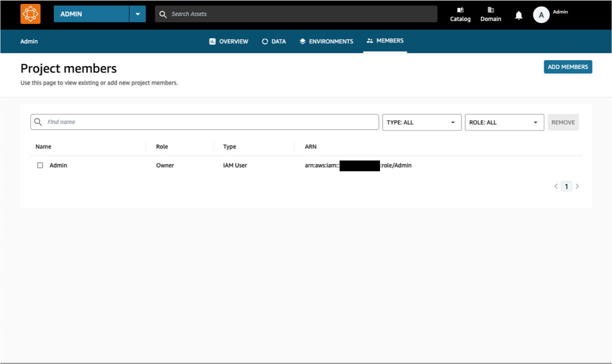The height and width of the screenshot is (364, 612).
Task: Click the Admin username beside the avatar
Action: coord(560,12)
